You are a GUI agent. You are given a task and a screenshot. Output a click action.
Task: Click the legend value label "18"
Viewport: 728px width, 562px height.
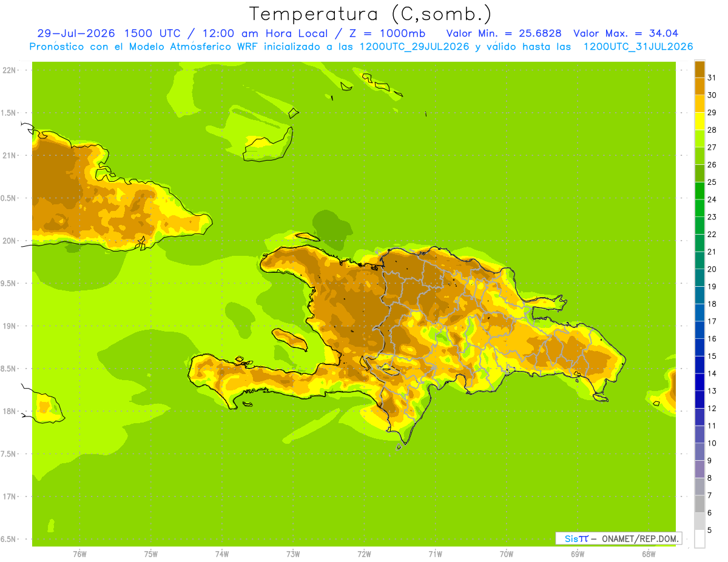pos(712,304)
